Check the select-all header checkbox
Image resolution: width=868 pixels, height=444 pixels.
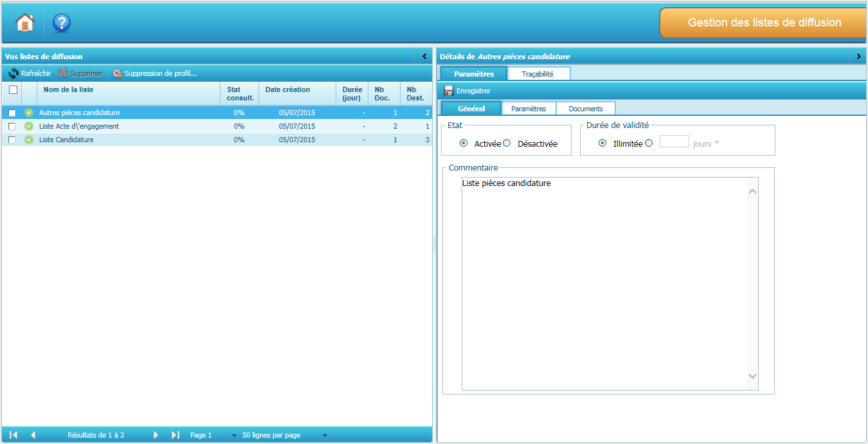(13, 90)
